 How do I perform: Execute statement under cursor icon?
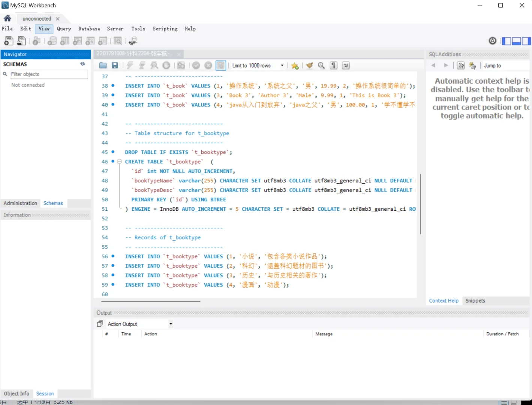[x=142, y=66]
